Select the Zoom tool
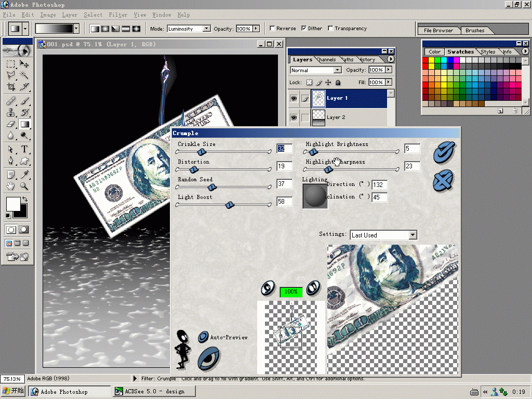Viewport: 532px width, 399px height. 24,186
